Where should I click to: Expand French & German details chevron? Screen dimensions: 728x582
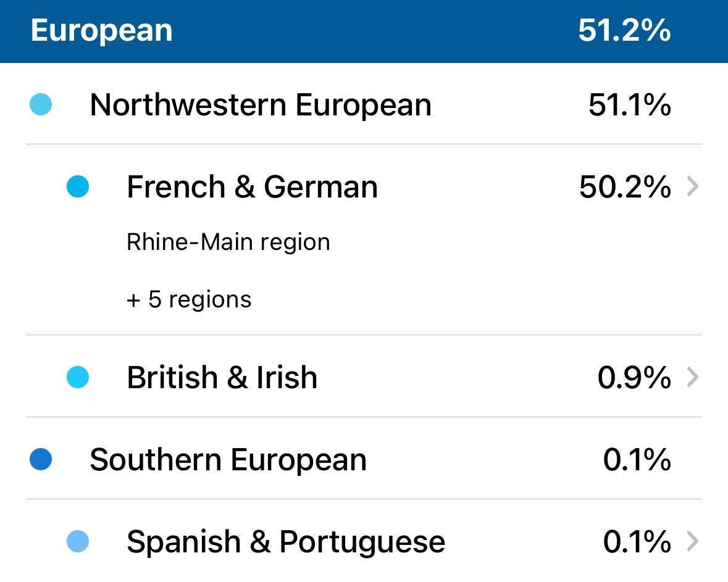click(693, 186)
